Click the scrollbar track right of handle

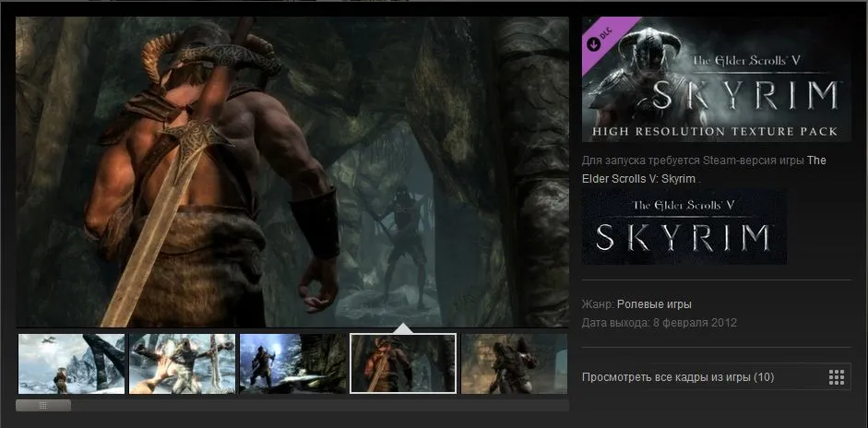319,406
